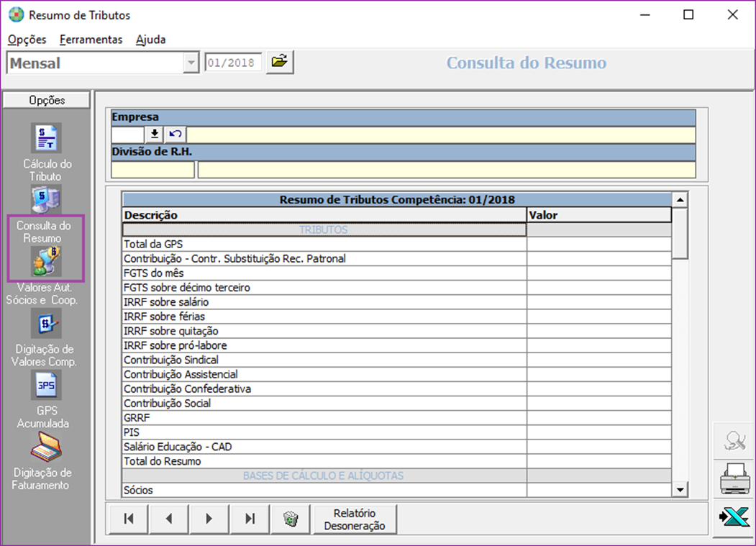Select the Sócios row
The height and width of the screenshot is (546, 756).
point(396,490)
